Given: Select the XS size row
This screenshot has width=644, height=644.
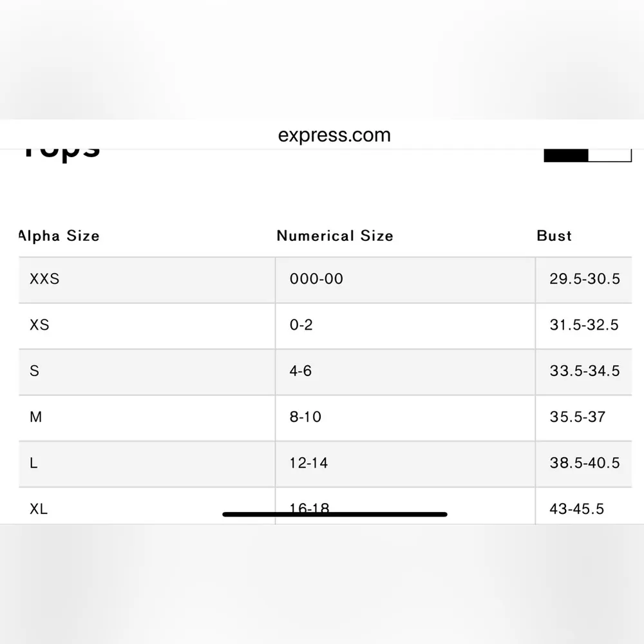Looking at the screenshot, I should (x=39, y=325).
